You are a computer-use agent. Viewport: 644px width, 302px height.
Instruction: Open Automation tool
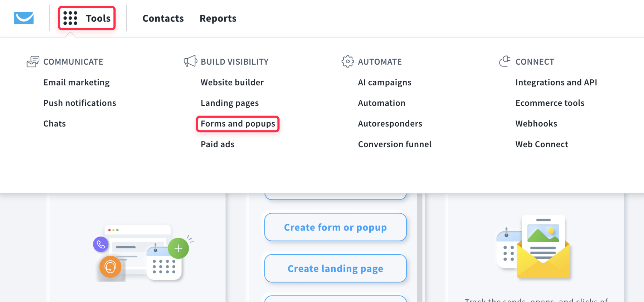[x=382, y=103]
